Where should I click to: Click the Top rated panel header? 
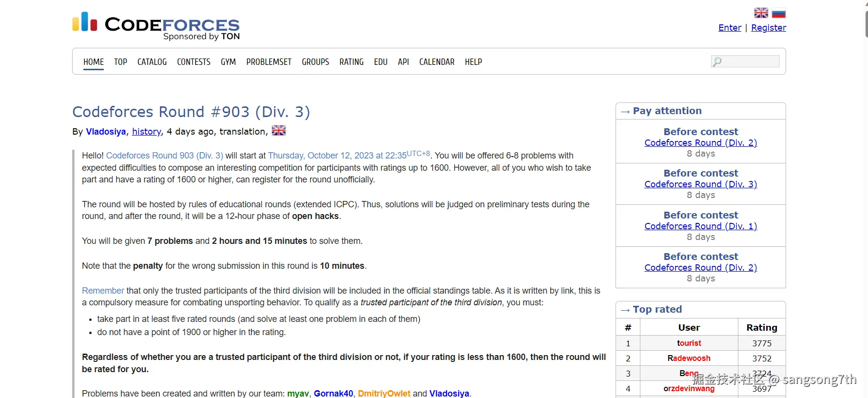pos(701,310)
